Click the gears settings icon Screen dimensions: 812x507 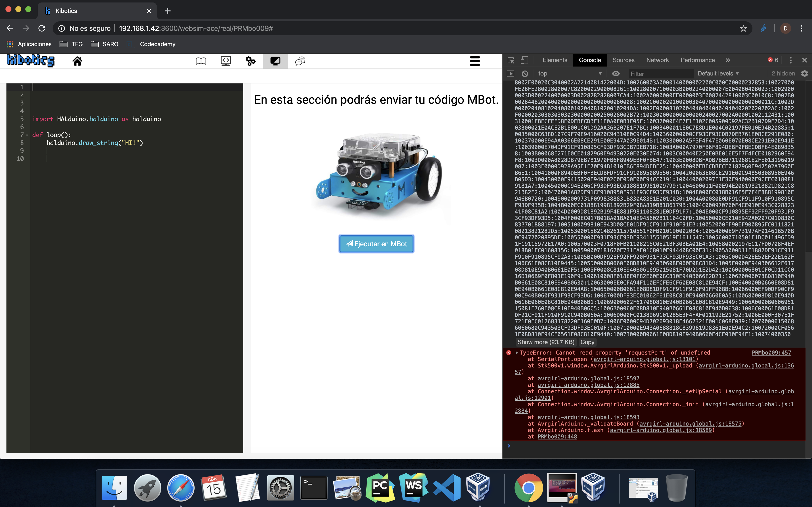point(250,61)
